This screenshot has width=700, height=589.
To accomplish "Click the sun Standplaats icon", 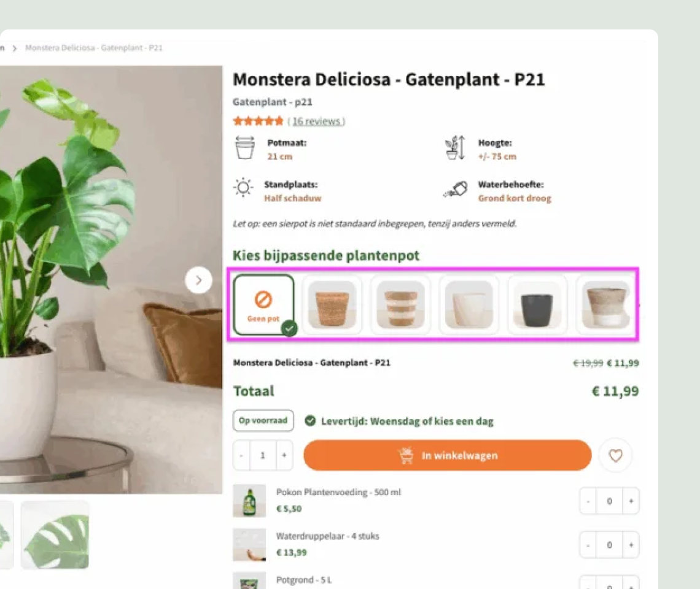I will [x=243, y=188].
